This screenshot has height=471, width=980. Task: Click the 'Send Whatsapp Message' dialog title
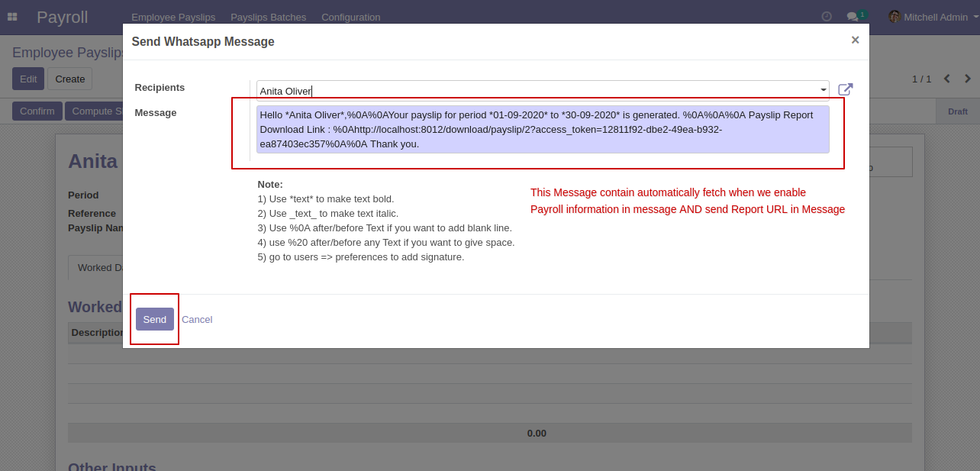[x=203, y=41]
